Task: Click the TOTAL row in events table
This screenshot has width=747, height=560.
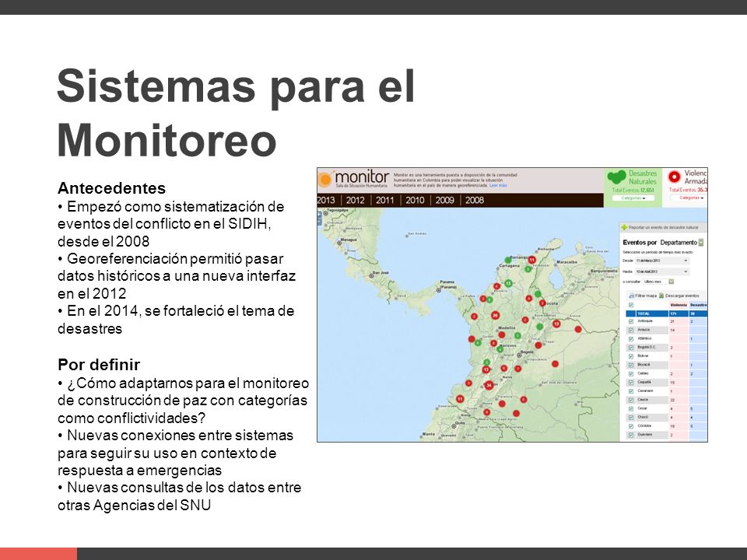Action: (x=666, y=313)
